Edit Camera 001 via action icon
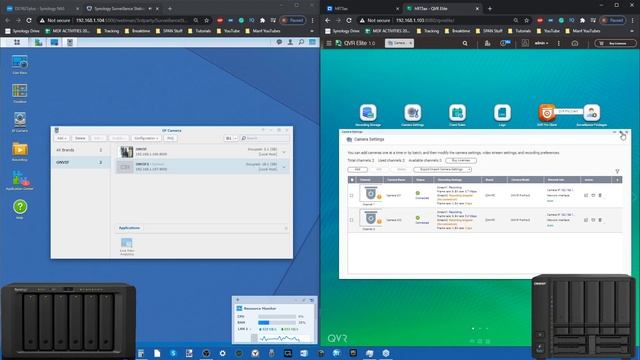This screenshot has width=640, height=360. 586,196
